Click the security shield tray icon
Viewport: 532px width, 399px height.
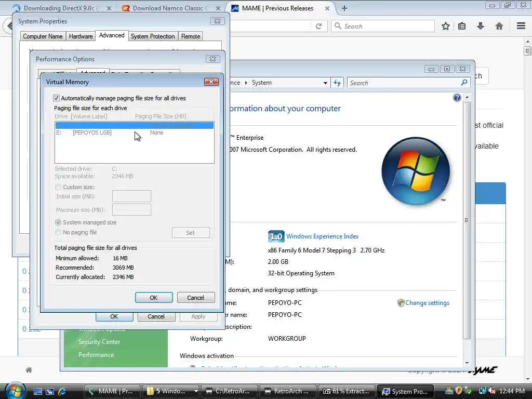(459, 391)
